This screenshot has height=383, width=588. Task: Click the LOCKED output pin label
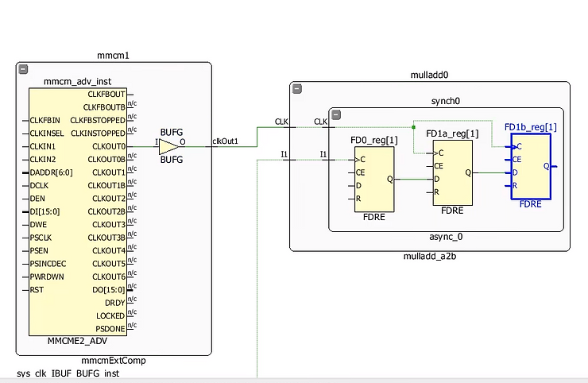(x=110, y=315)
